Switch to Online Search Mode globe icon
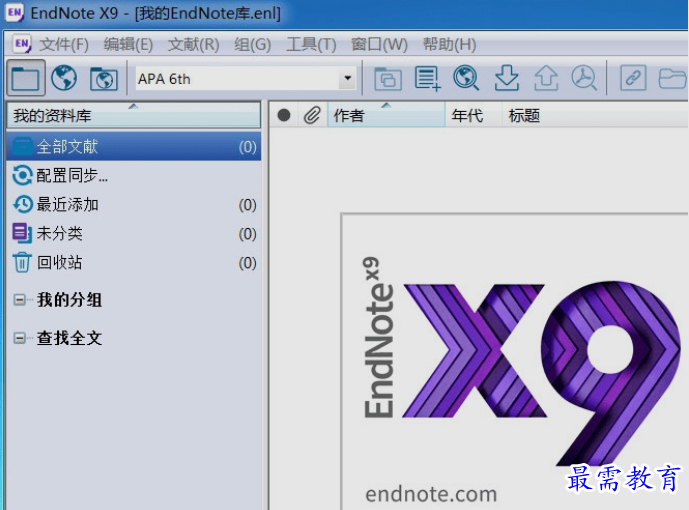 [x=64, y=78]
